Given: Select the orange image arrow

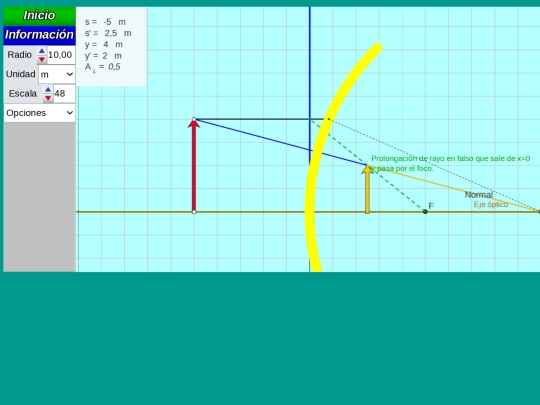Looking at the screenshot, I should 367,189.
